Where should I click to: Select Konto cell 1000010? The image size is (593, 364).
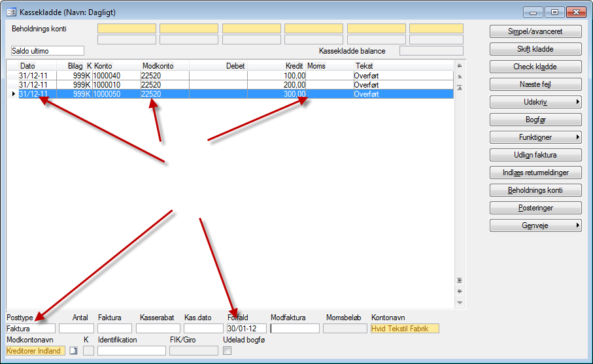pyautogui.click(x=116, y=85)
